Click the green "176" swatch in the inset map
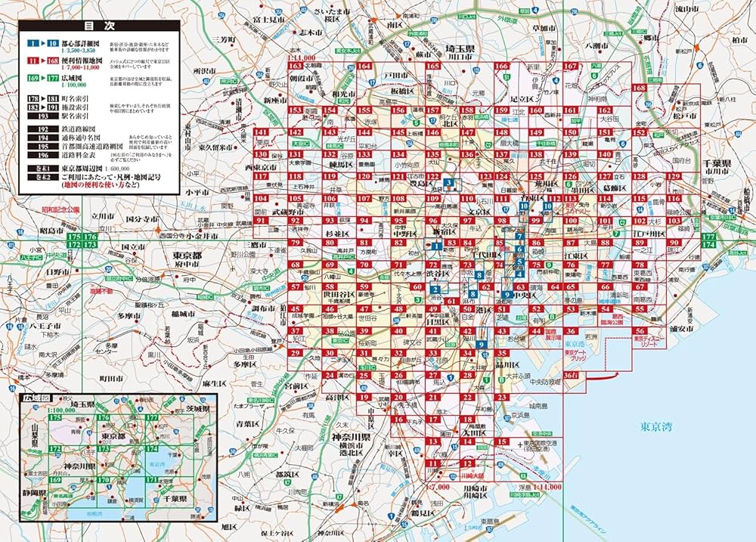 [x=103, y=417]
